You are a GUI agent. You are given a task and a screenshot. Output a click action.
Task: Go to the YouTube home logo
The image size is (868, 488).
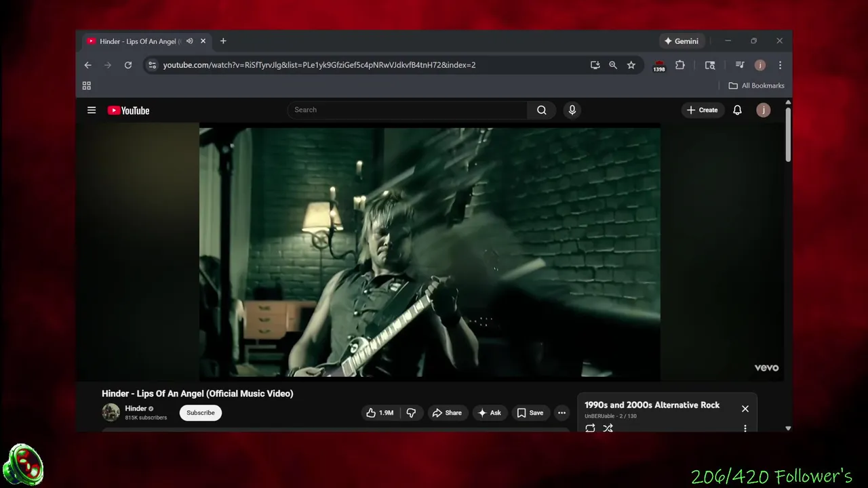(128, 110)
